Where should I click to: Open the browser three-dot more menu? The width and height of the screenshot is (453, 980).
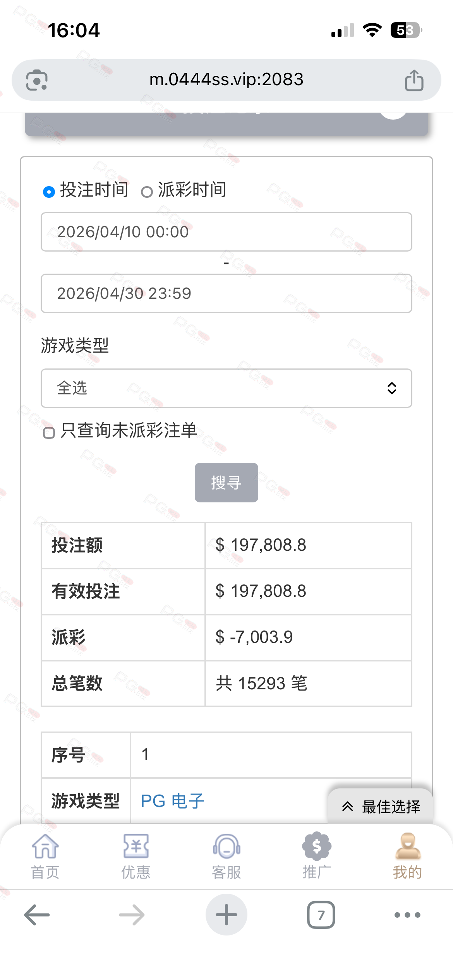[x=407, y=915]
